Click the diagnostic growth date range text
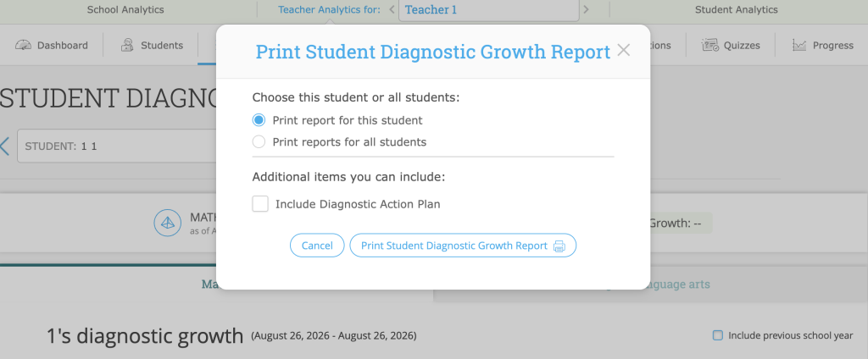 [334, 336]
